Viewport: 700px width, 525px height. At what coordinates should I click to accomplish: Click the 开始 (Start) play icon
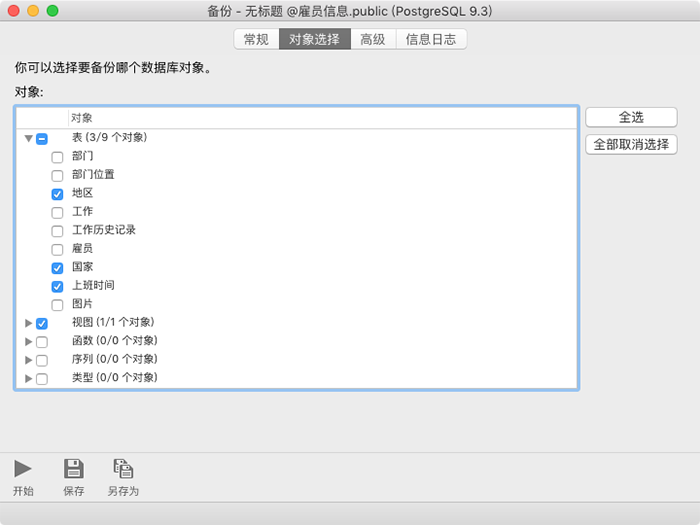(23, 468)
